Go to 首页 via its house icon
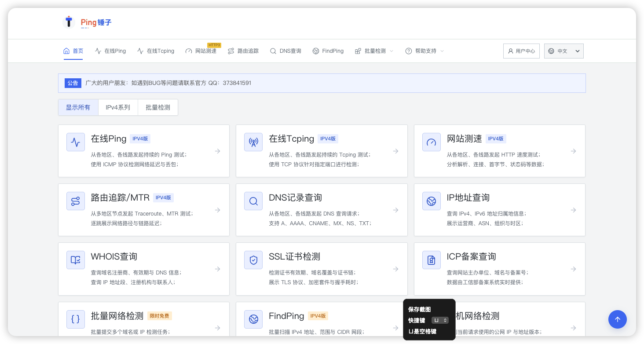 click(x=66, y=51)
